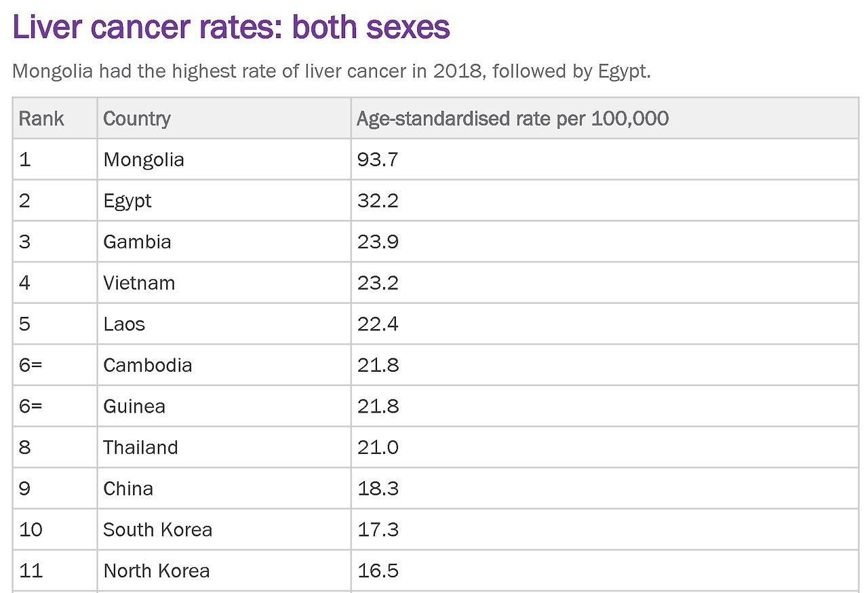Click the Vietnam table cell
868x593 pixels.
[x=224, y=283]
